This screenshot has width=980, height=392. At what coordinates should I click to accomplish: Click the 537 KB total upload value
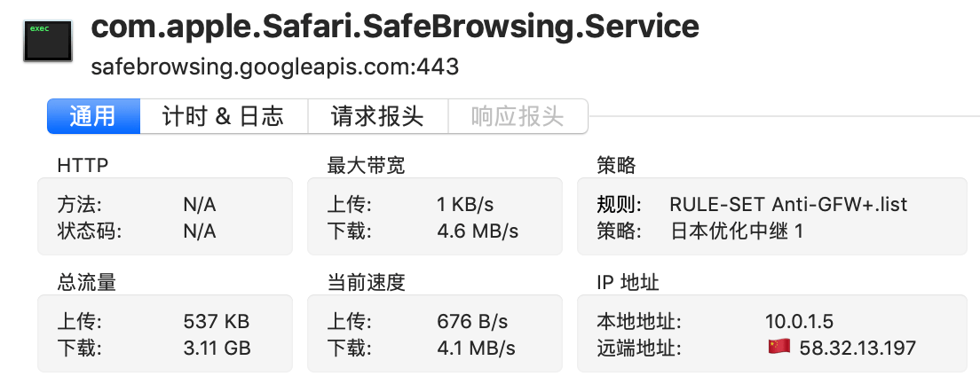(216, 321)
